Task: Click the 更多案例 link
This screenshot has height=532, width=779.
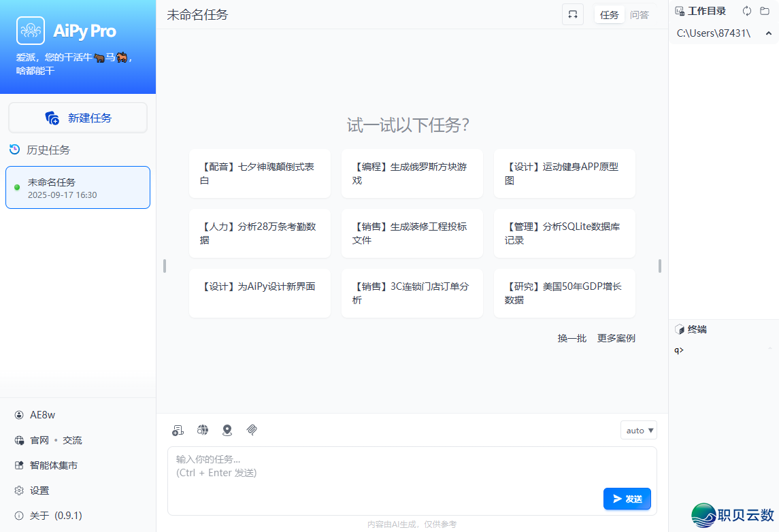Action: pos(616,338)
